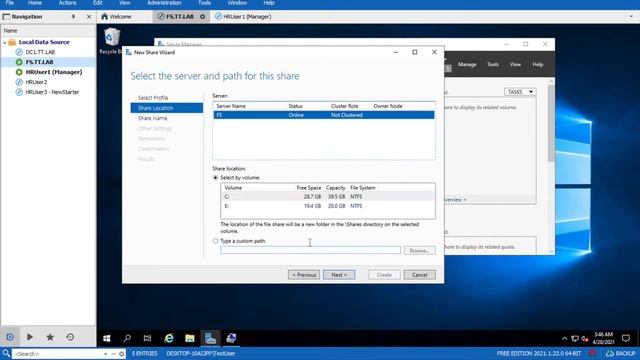
Task: Open File Explorer from the taskbar
Action: click(190, 338)
